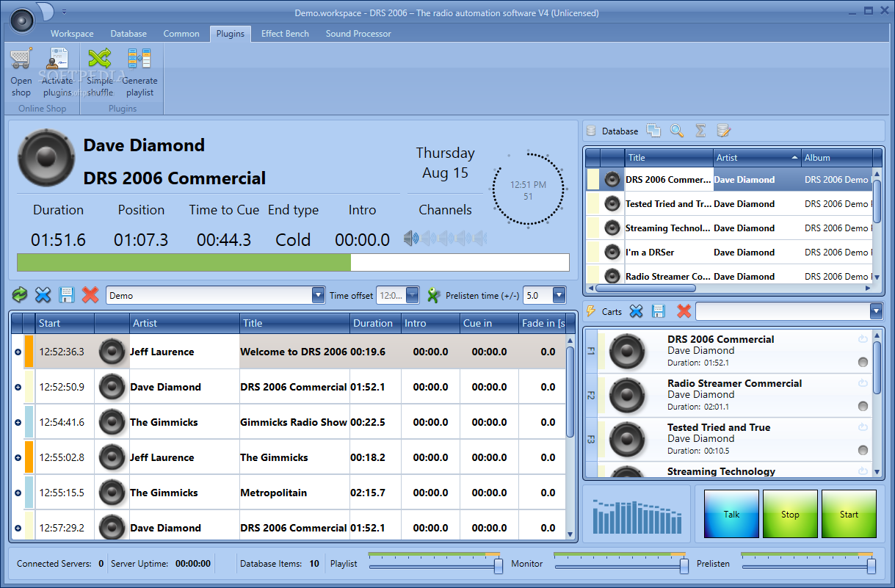Viewport: 895px width, 588px height.
Task: Select the Plugins tab
Action: [x=231, y=34]
